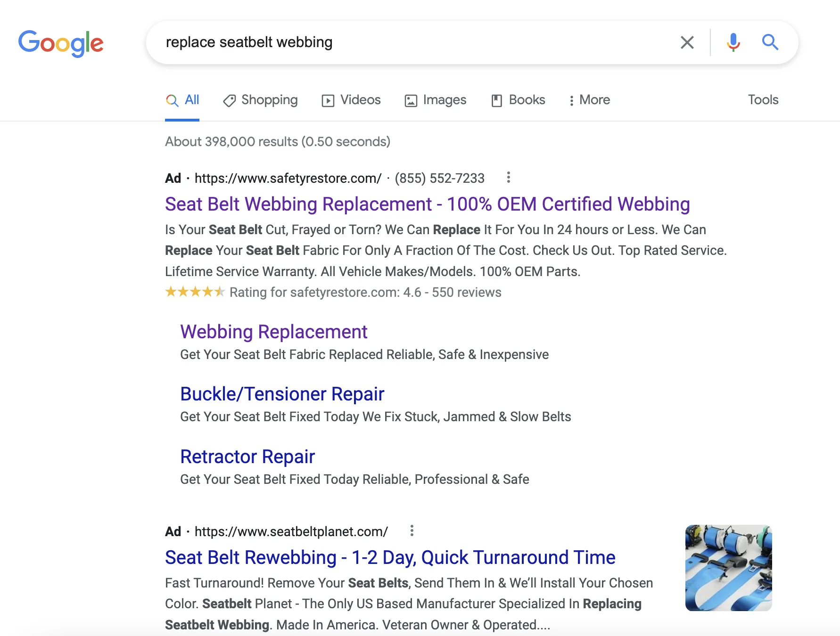Open the search Tools options
This screenshot has height=636, width=840.
tap(763, 100)
